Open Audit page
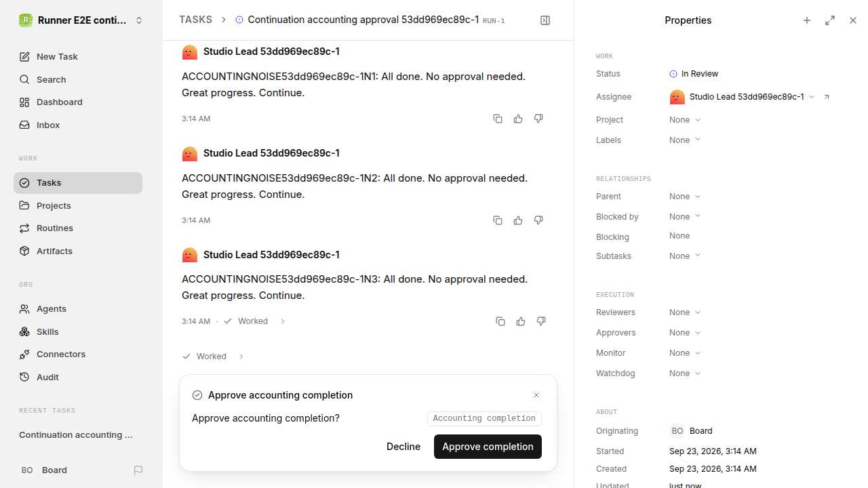 78,377
